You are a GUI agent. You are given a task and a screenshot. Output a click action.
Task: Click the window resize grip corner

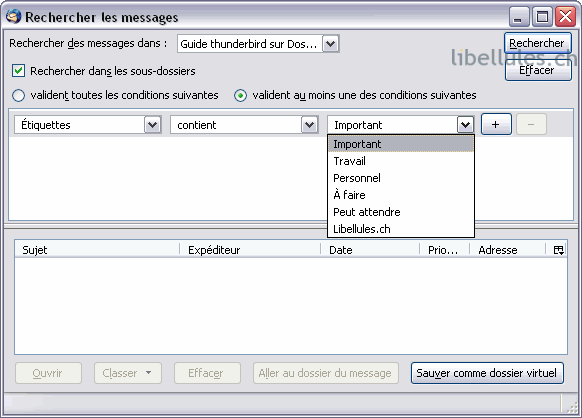[573, 408]
